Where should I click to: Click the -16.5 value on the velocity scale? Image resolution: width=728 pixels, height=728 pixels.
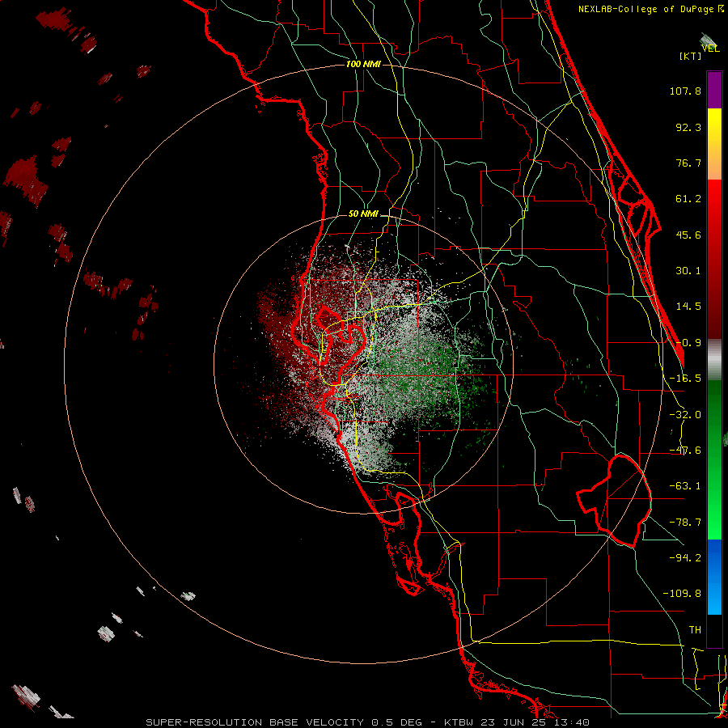click(x=685, y=379)
